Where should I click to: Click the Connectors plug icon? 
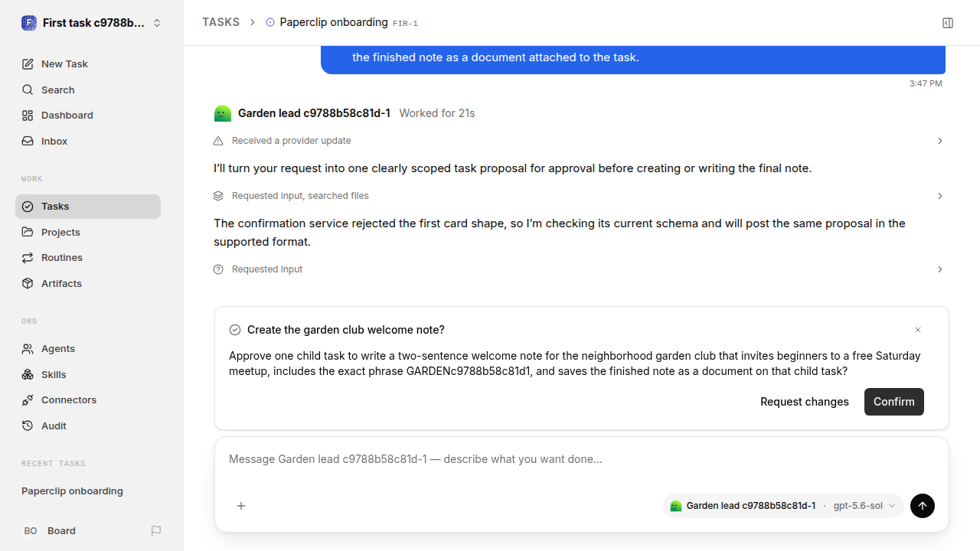click(28, 400)
